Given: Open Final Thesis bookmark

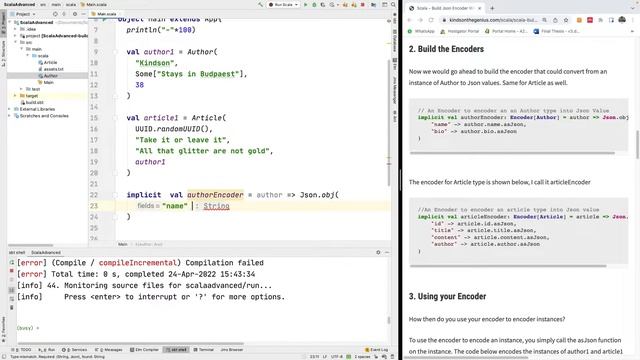Looking at the screenshot, I should point(556,31).
